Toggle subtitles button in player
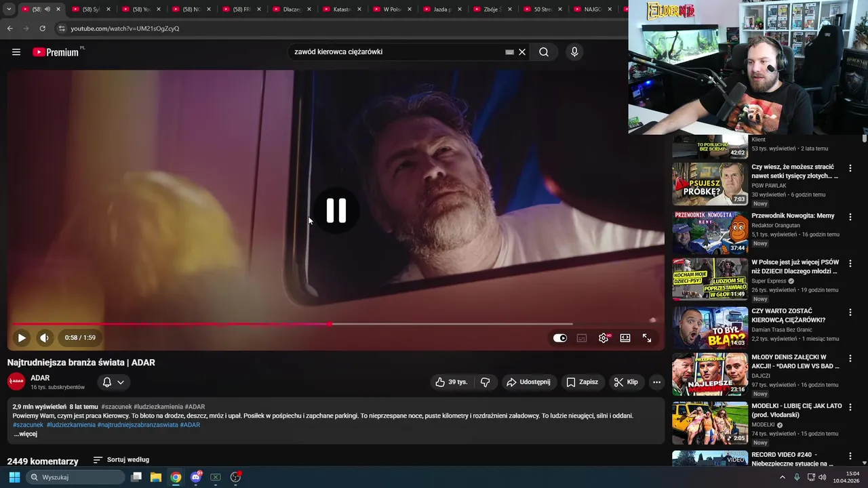868x488 pixels. pyautogui.click(x=582, y=338)
